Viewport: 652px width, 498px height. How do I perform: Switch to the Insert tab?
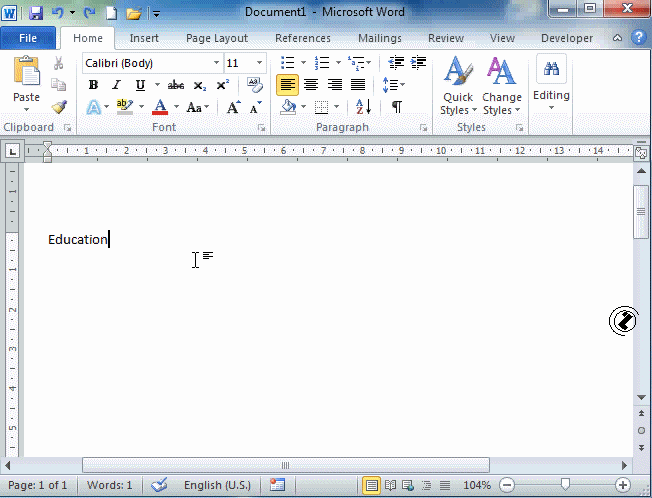pos(144,38)
